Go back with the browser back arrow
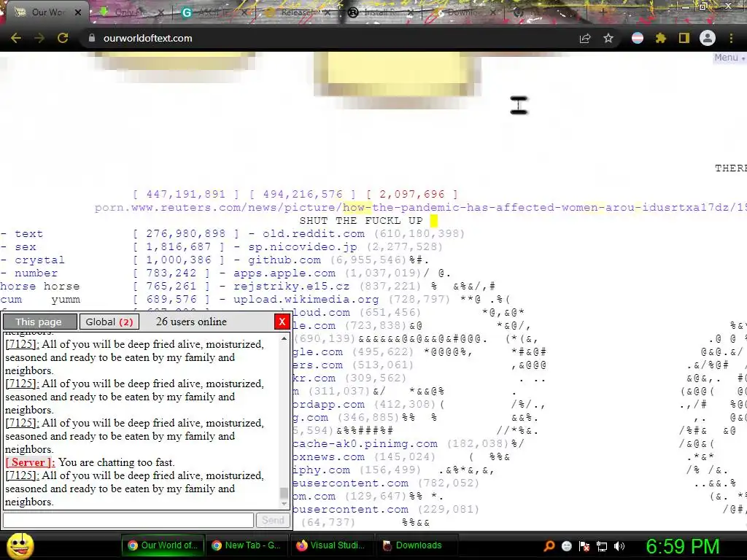This screenshot has height=560, width=747. coord(16,38)
